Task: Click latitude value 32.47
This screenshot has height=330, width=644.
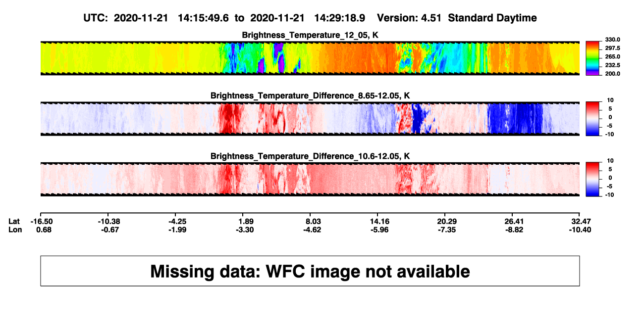Action: tap(581, 221)
